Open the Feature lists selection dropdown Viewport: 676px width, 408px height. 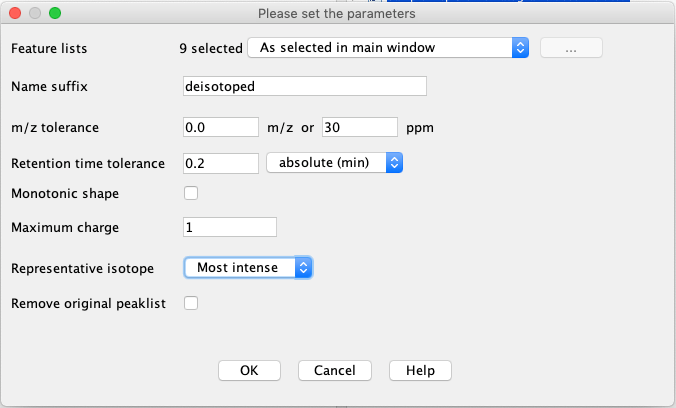coord(387,47)
